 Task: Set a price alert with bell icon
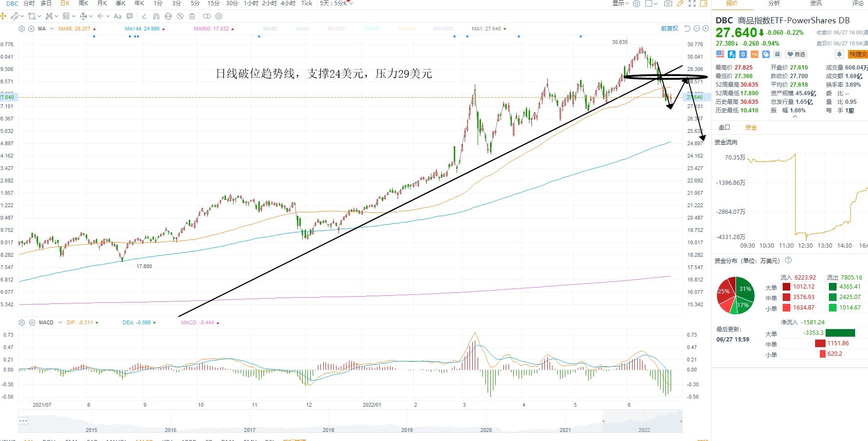(x=839, y=54)
